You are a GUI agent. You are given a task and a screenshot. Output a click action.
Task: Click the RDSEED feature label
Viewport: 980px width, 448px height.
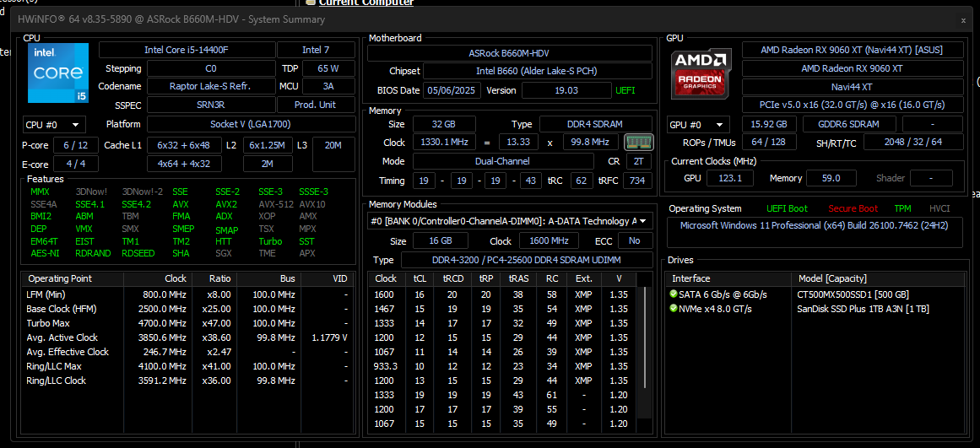coord(138,254)
